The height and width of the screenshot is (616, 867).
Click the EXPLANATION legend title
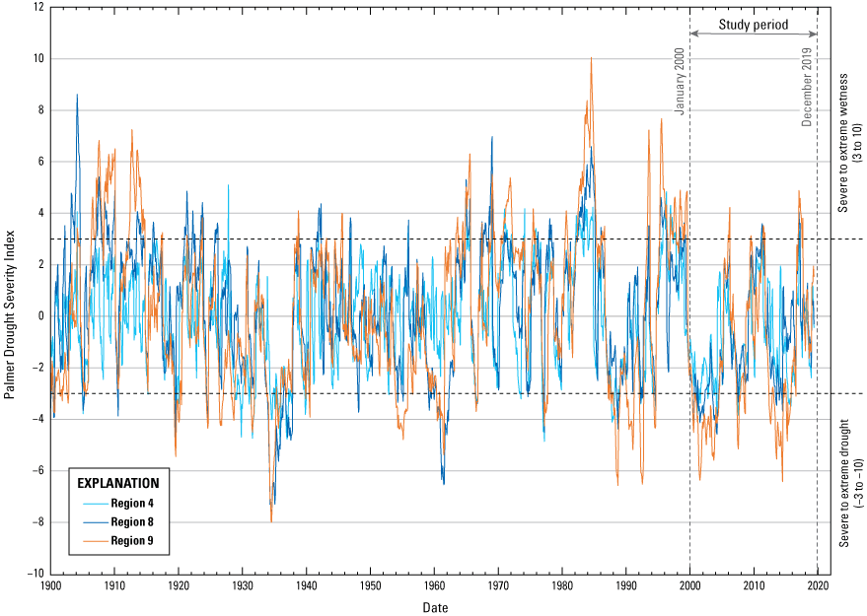tap(117, 483)
